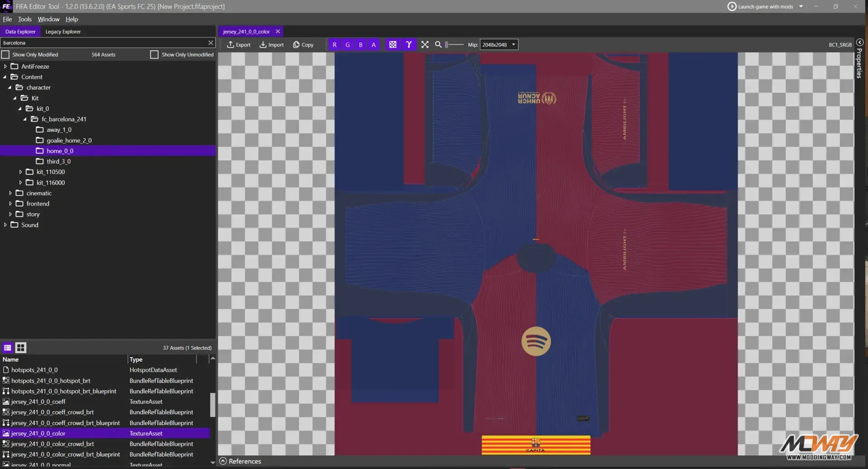The width and height of the screenshot is (868, 469).
Task: Switch asset list to thumbnail grid view
Action: [21, 347]
